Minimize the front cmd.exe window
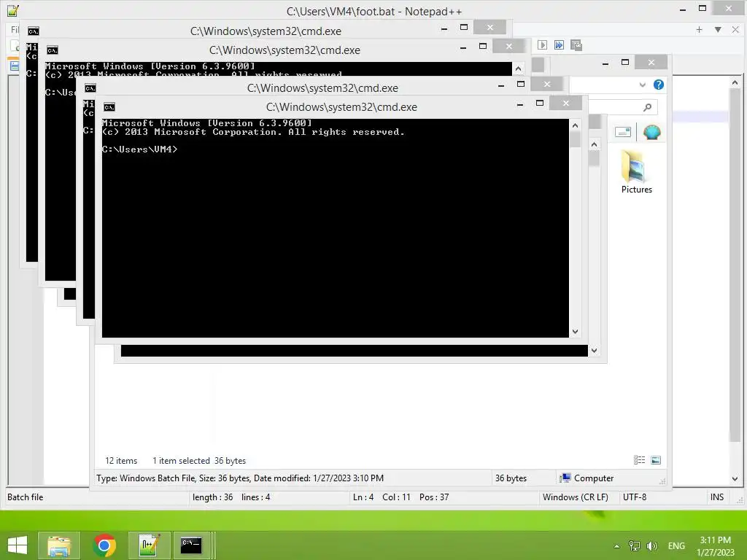Screen dimensions: 747x560 [519, 104]
